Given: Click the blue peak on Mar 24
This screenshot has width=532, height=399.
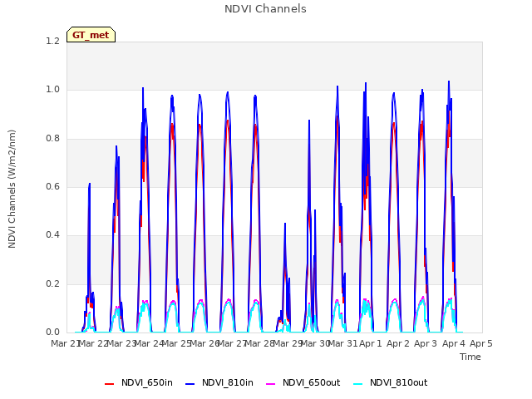Looking at the screenshot, I should 143,88.
